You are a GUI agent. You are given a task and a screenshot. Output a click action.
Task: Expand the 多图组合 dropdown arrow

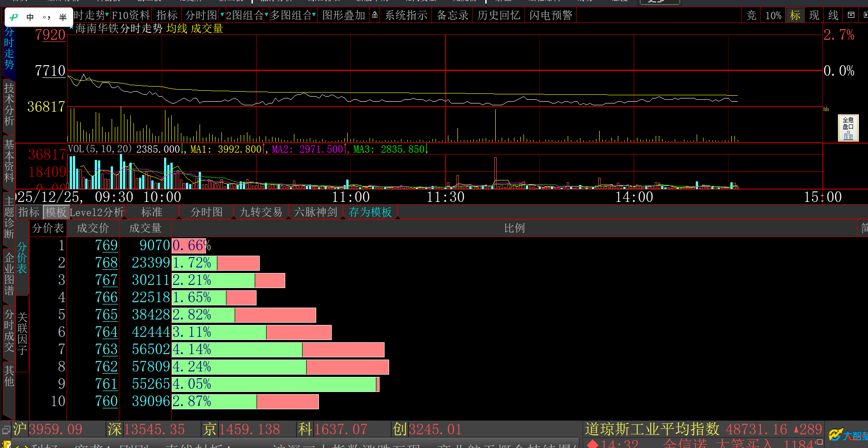pos(314,15)
